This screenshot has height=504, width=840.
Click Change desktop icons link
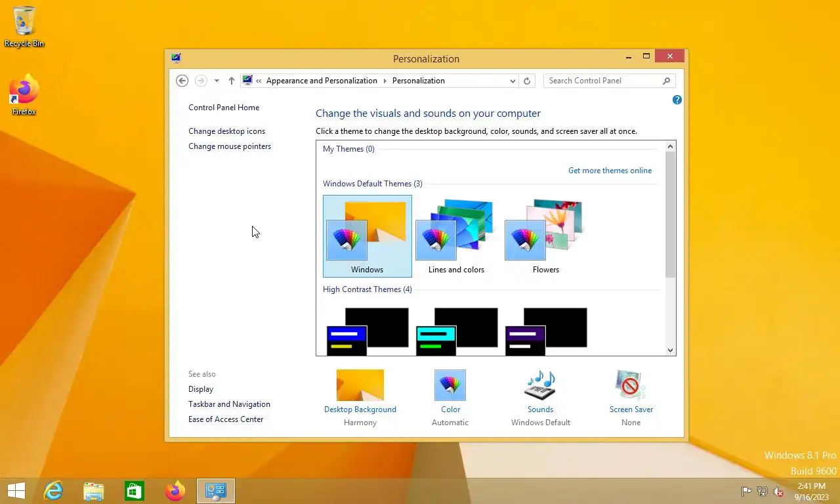pyautogui.click(x=227, y=131)
